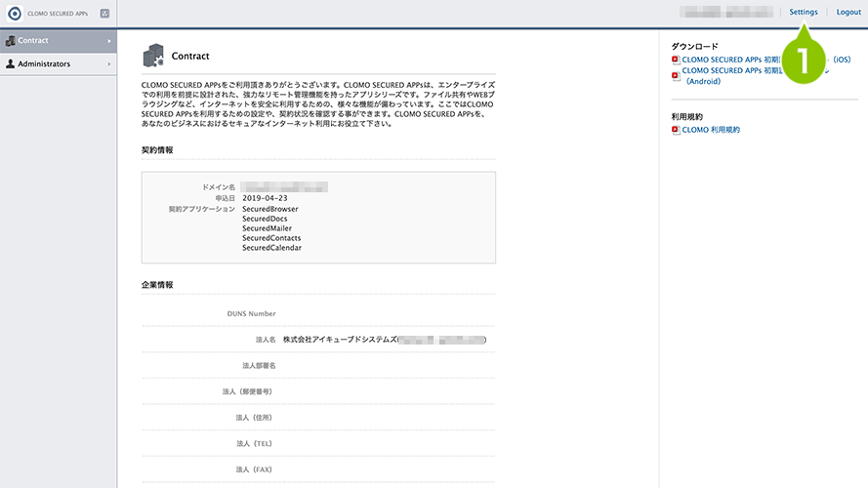
Task: Click the 申込日 label
Action: (226, 198)
